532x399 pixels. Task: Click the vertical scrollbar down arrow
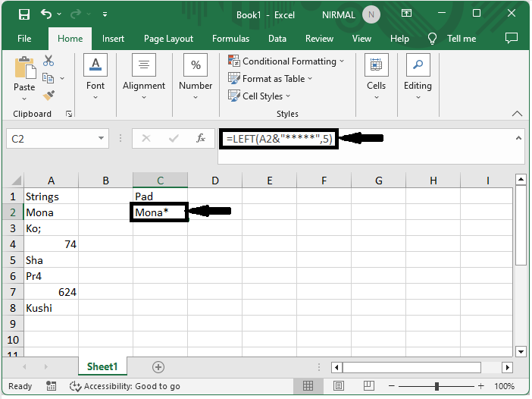pyautogui.click(x=521, y=351)
